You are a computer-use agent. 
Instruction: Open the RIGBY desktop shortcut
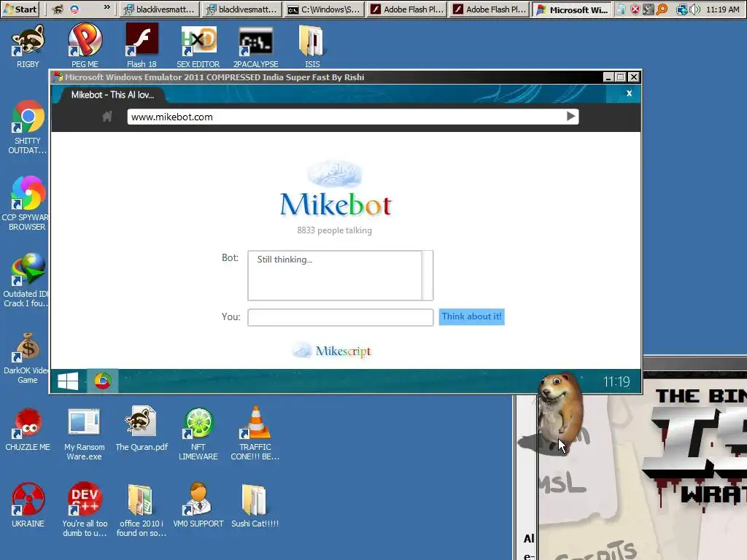click(28, 45)
